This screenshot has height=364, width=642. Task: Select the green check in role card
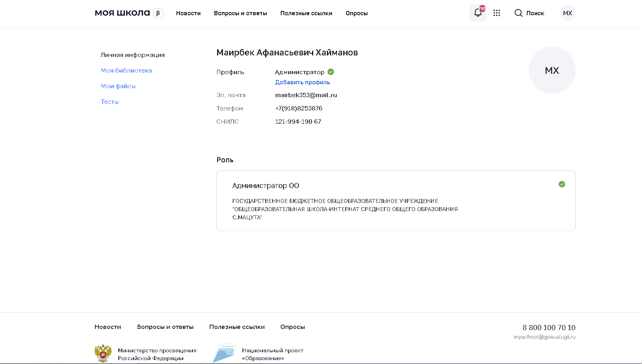(x=562, y=184)
